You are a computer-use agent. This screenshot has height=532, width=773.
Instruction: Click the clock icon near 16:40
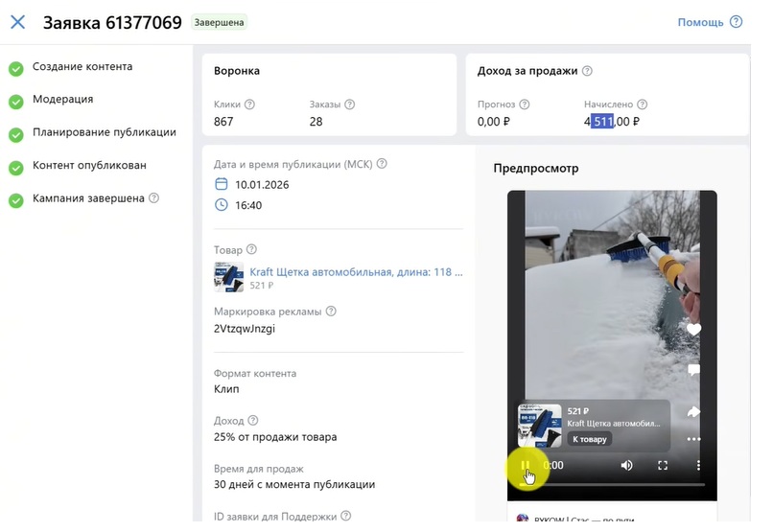pos(222,205)
